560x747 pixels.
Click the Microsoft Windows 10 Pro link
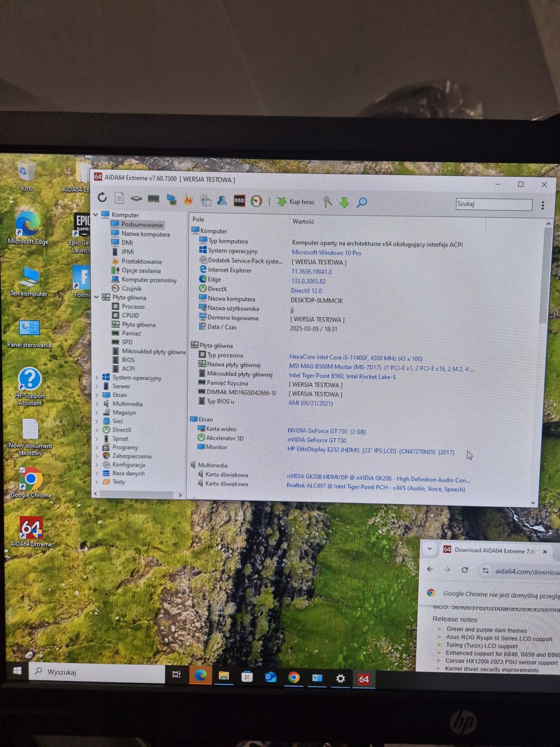(326, 253)
